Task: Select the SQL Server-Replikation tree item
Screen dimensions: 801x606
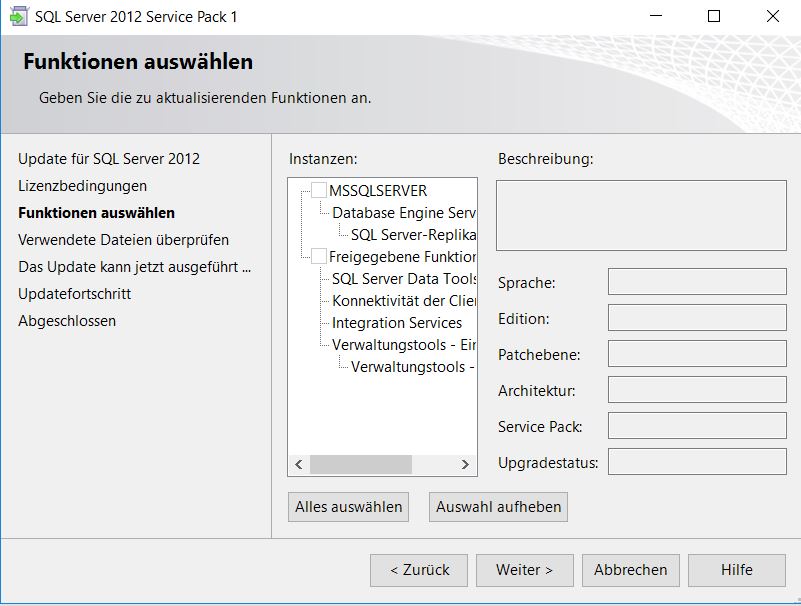Action: click(413, 235)
